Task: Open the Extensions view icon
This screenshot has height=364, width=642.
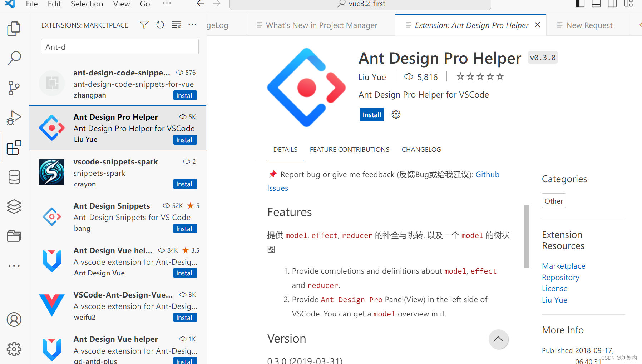Action: 14,147
